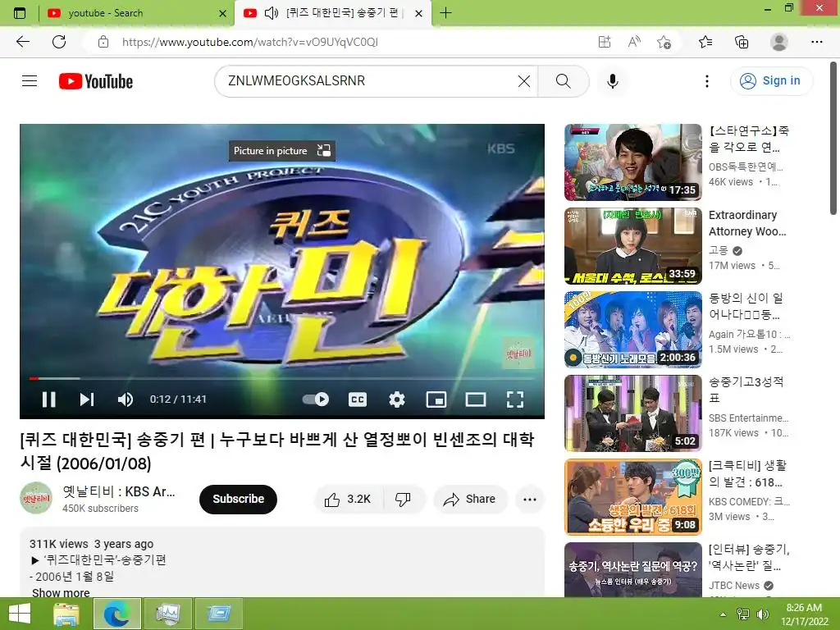The width and height of the screenshot is (840, 630).
Task: Open the JTBC News 송중기 interview video
Action: (632, 570)
